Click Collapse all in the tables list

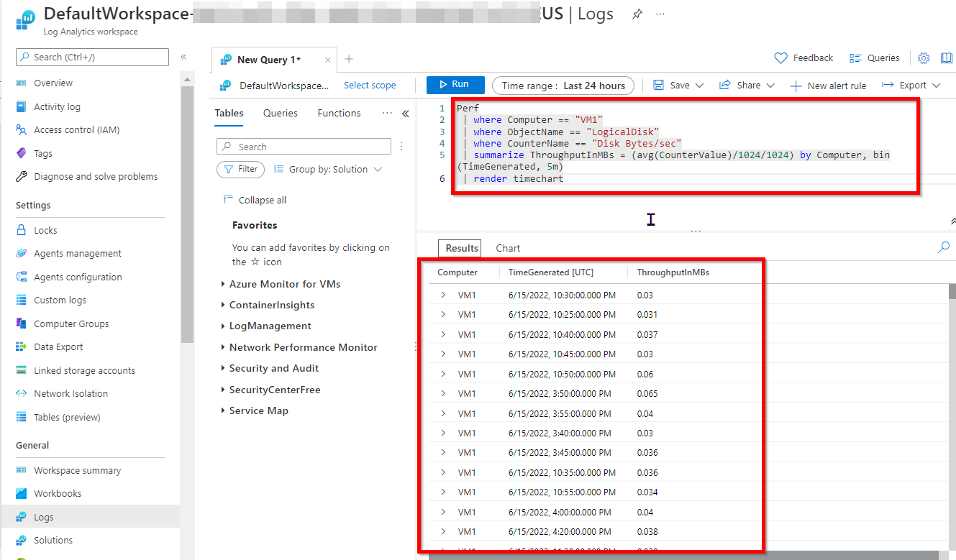click(255, 200)
